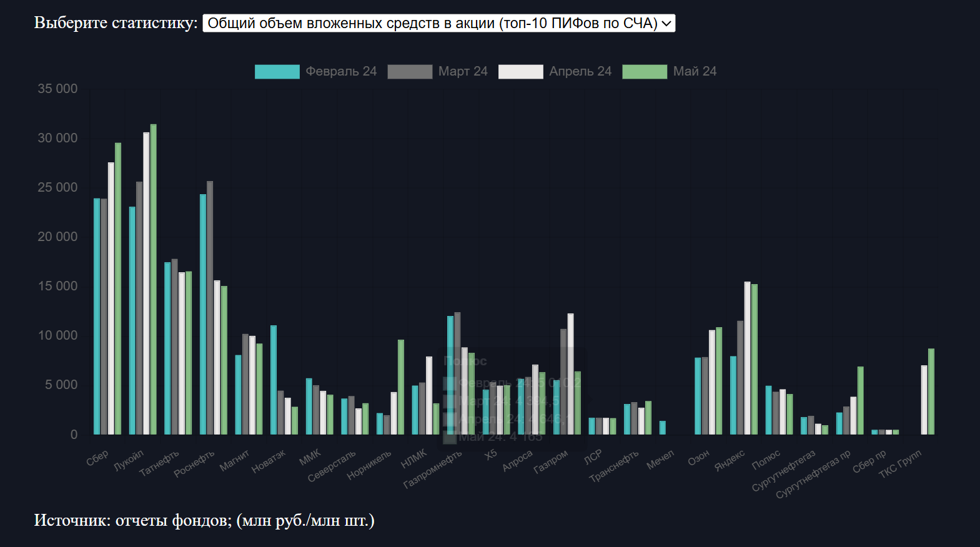Click the Магнит x-axis label
The height and width of the screenshot is (547, 980).
point(234,461)
